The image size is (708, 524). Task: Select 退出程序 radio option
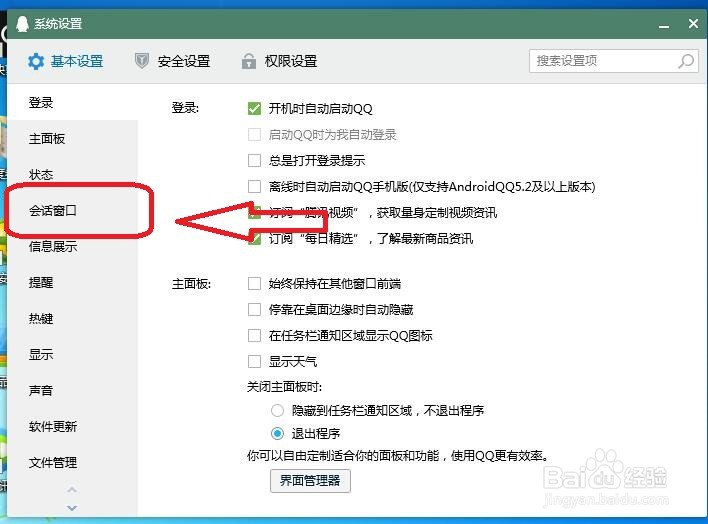tap(277, 434)
